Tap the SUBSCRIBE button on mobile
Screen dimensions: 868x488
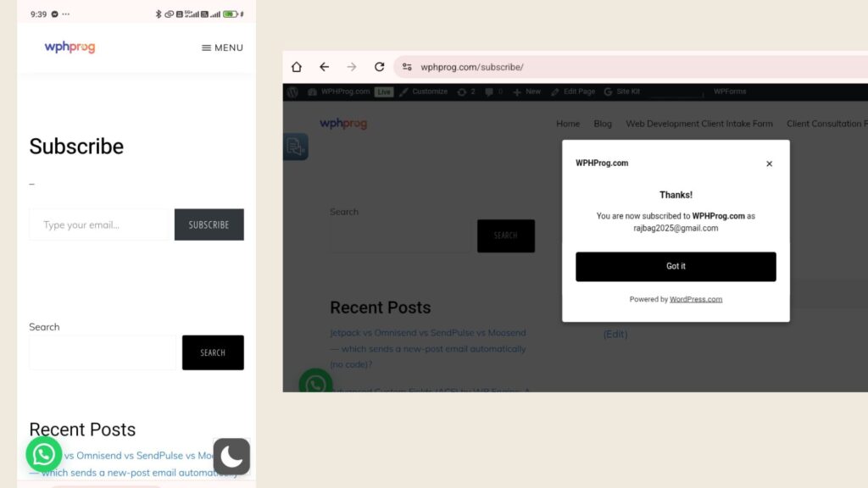(x=209, y=225)
